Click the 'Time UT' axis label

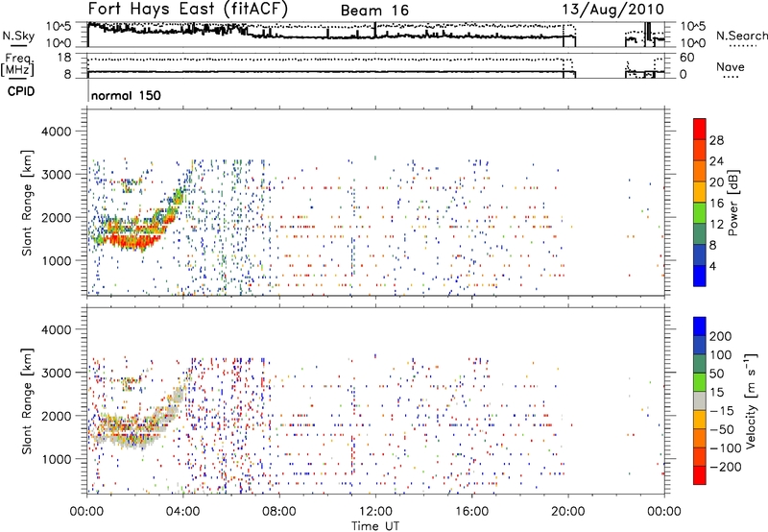pos(374,526)
